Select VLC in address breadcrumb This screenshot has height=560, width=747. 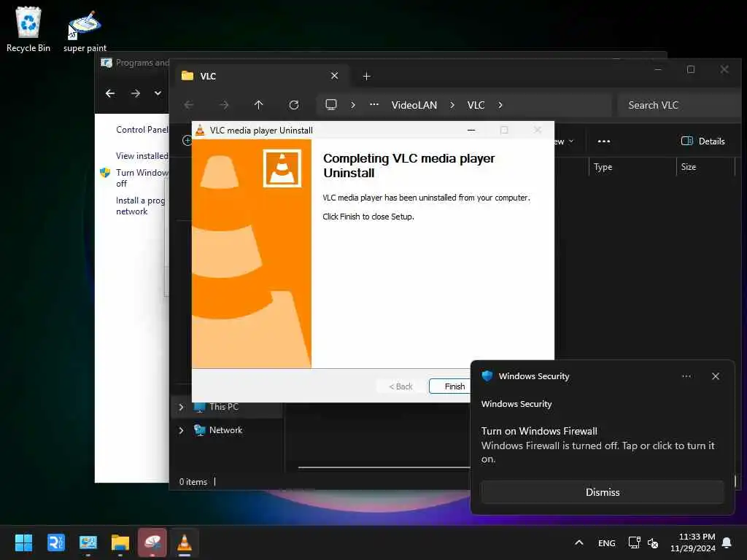[x=476, y=105]
